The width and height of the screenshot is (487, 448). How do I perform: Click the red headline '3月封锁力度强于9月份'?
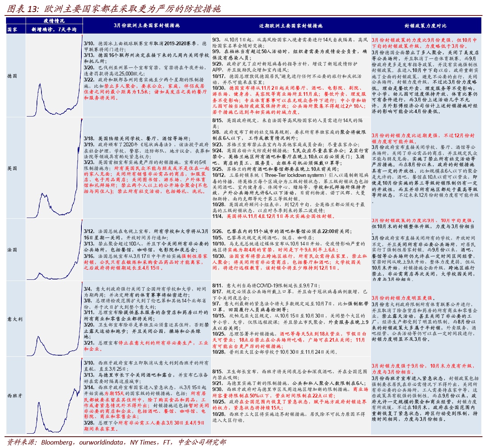[424, 369]
